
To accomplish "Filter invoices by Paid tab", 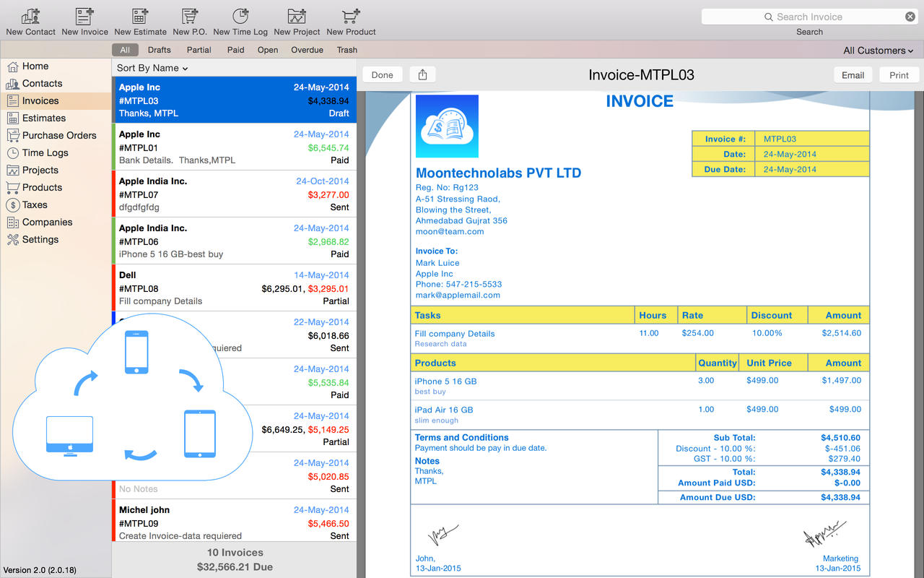I will [x=235, y=50].
